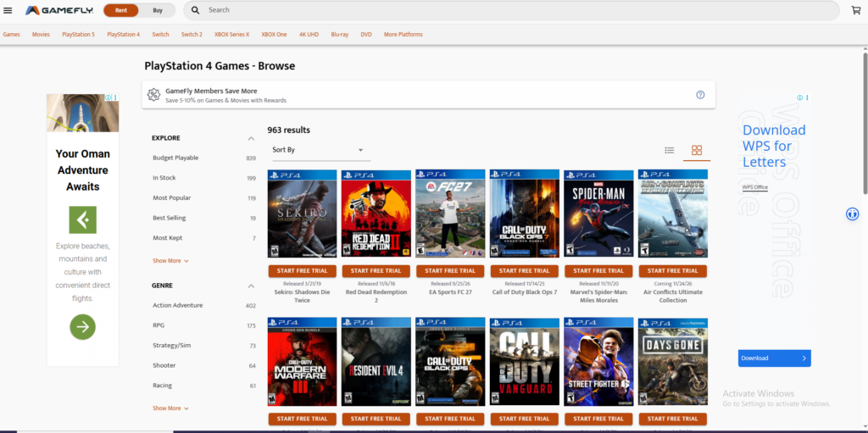Start free trial for Spider-Man Miles Morales

[x=598, y=271]
